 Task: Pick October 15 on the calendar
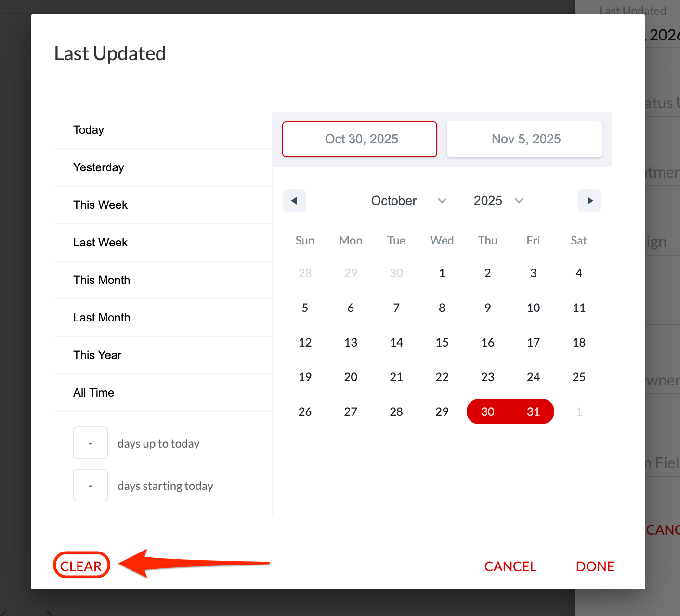(x=442, y=342)
